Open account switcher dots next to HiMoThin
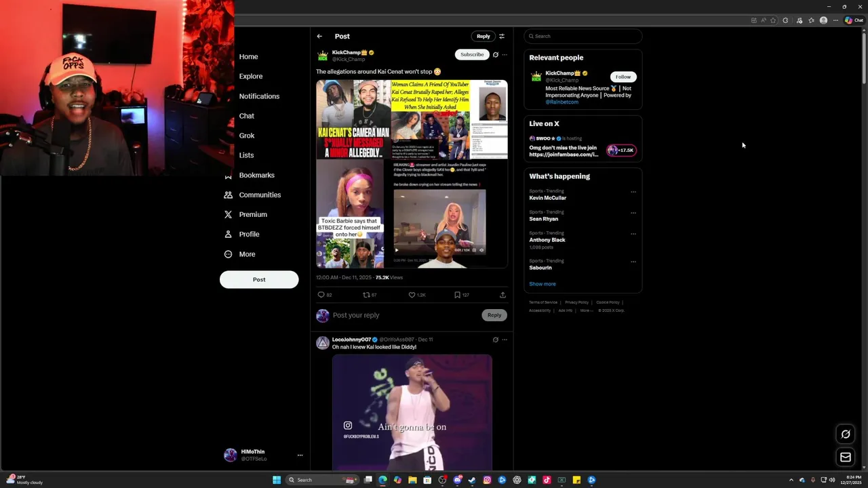 300,455
